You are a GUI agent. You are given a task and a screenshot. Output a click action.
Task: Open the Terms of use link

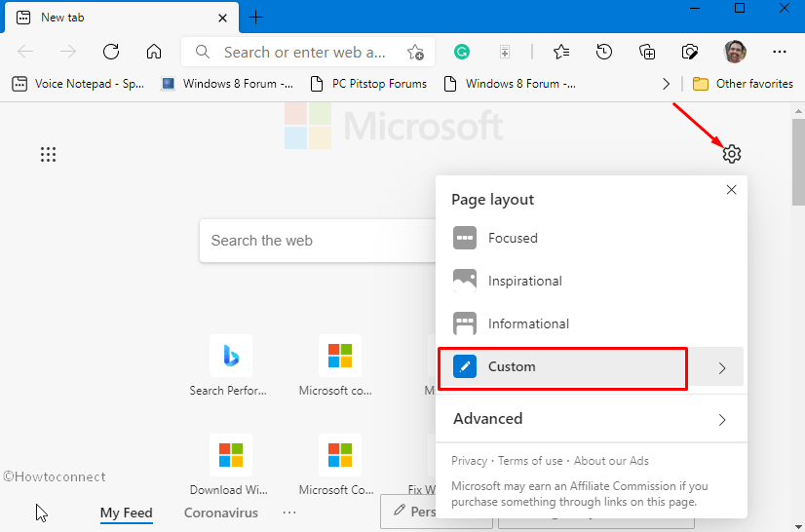[x=530, y=461]
